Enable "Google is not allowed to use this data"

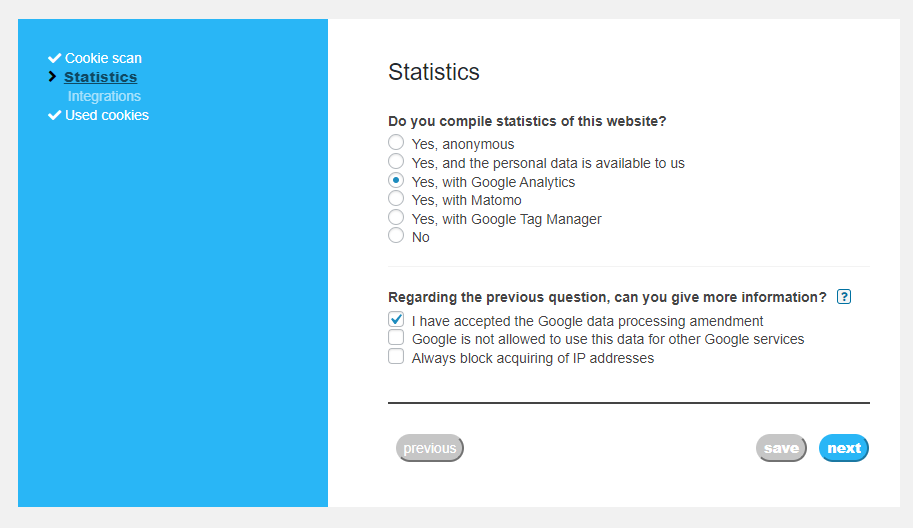pyautogui.click(x=396, y=338)
